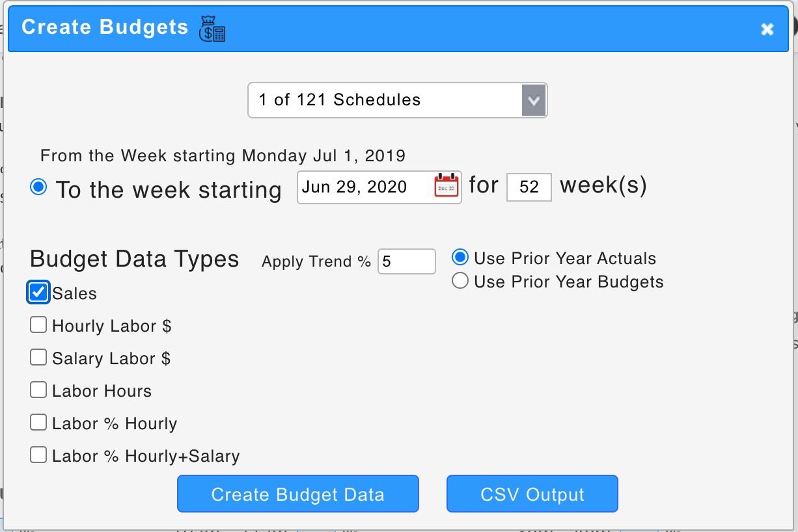This screenshot has width=798, height=532.
Task: Tick the Labor Hours checkbox
Action: pyautogui.click(x=38, y=390)
